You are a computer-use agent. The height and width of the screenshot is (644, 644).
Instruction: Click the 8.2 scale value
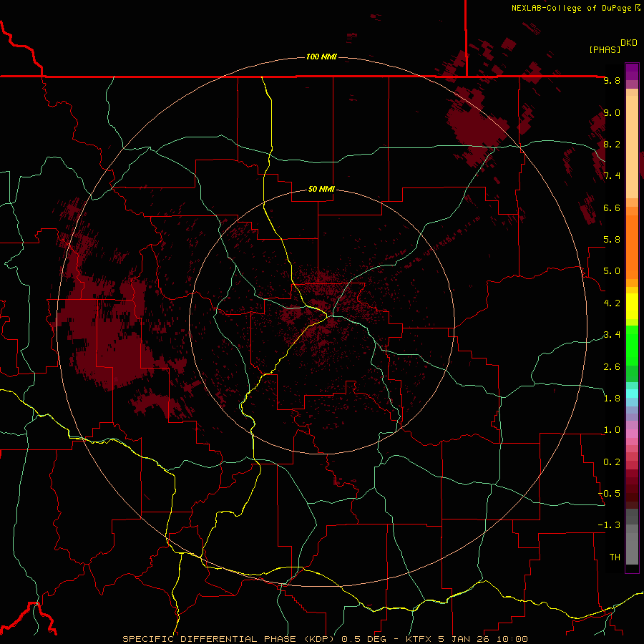coord(612,144)
